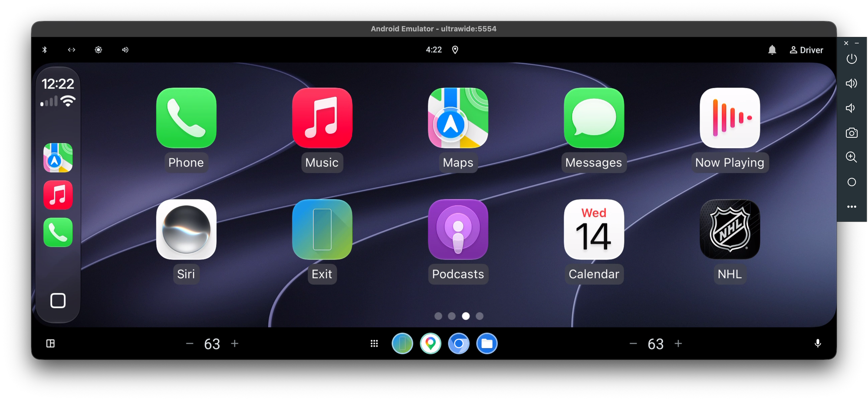Click the CarPlay Wi-Fi signal indicator
Viewport: 868px width, 401px height.
pos(68,102)
